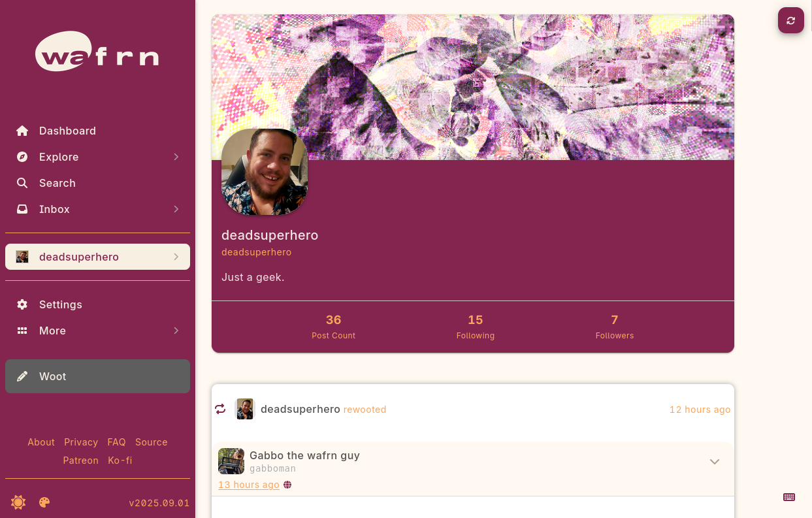This screenshot has height=518, width=812.
Task: Open the dropdown chevron on Gabbo's post
Action: 715,462
